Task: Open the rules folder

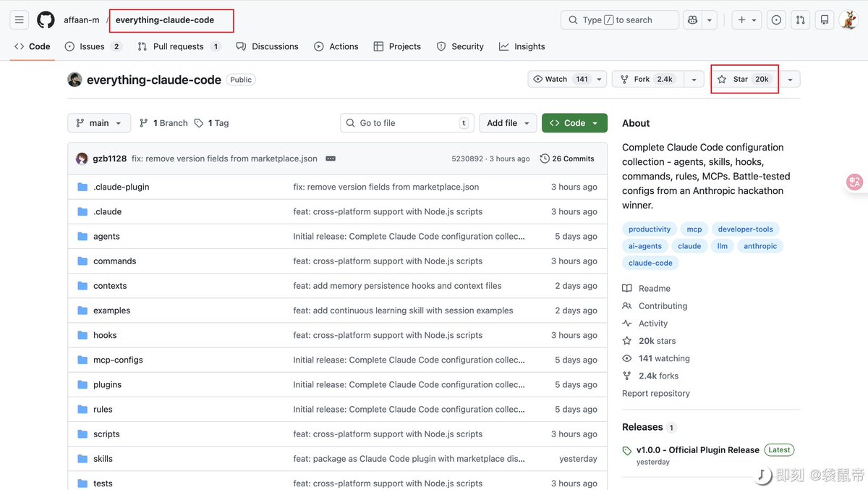Action: pyautogui.click(x=103, y=409)
